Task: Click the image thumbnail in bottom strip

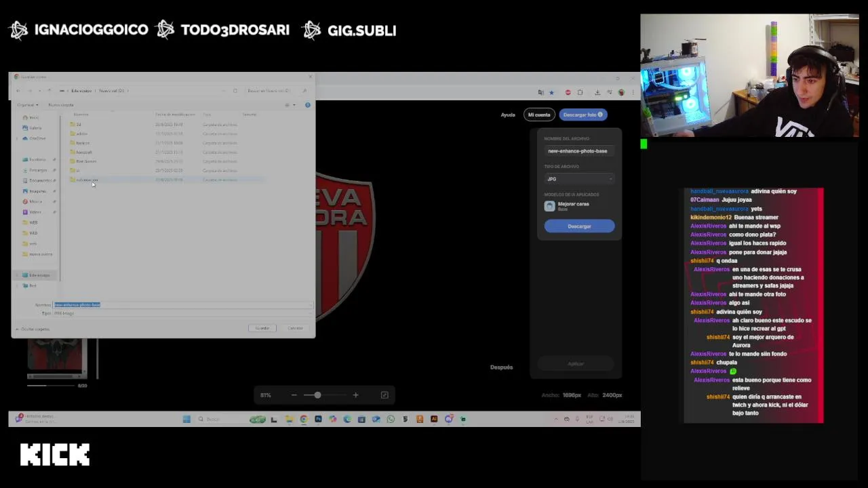Action: 57,359
